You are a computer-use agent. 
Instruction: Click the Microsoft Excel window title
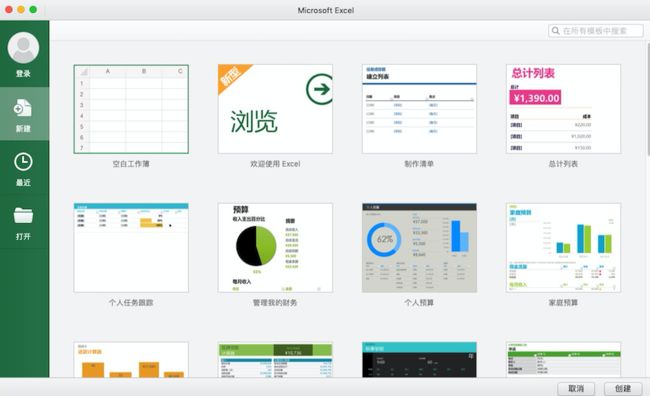(326, 10)
